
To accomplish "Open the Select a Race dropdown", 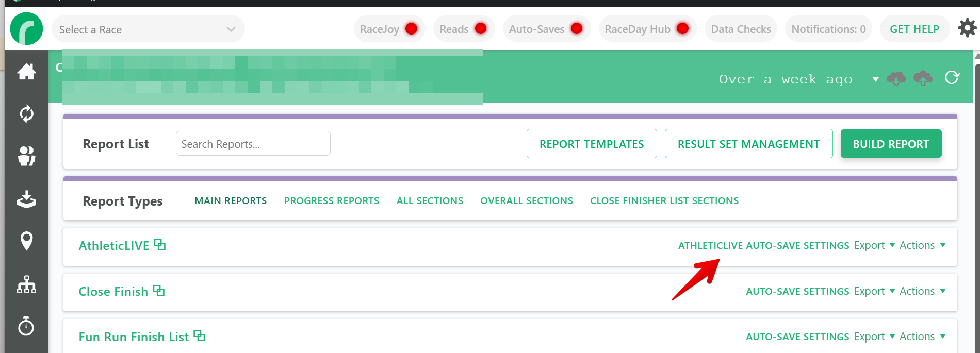I will 148,29.
